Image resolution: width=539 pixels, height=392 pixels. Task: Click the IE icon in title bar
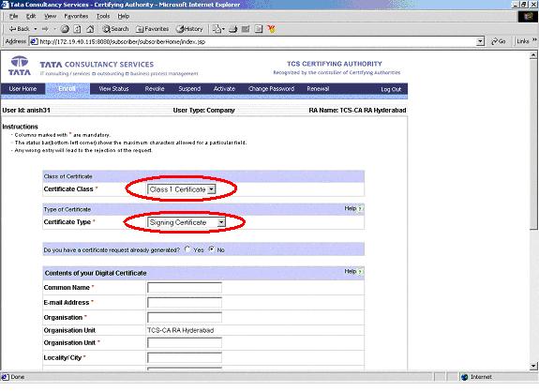click(5, 5)
